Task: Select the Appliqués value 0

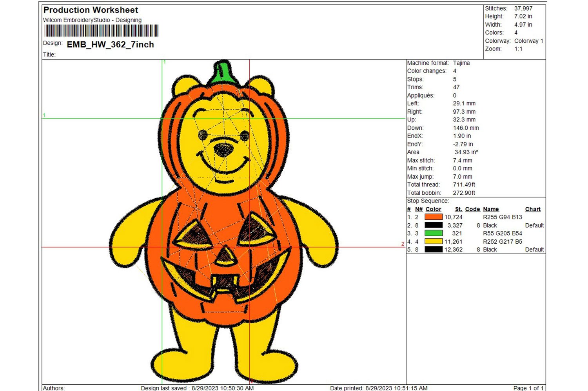Action: 455,95
